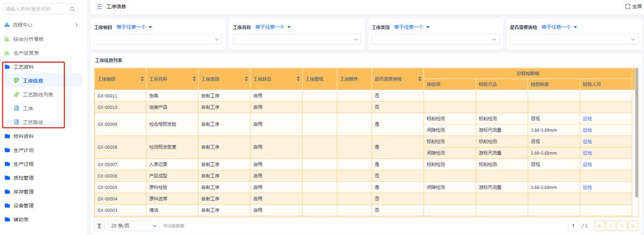Toggle the sidebar collapse icon beside 工序信息 title
The width and height of the screenshot is (644, 235).
coord(99,6)
